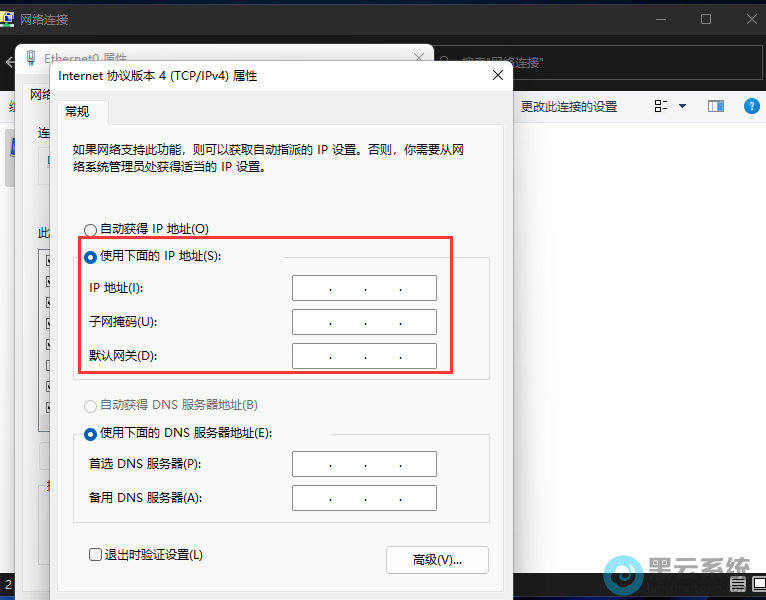Select 使用下面的 DNS 服务器地址 radio
Image resolution: width=766 pixels, height=600 pixels.
(x=92, y=434)
